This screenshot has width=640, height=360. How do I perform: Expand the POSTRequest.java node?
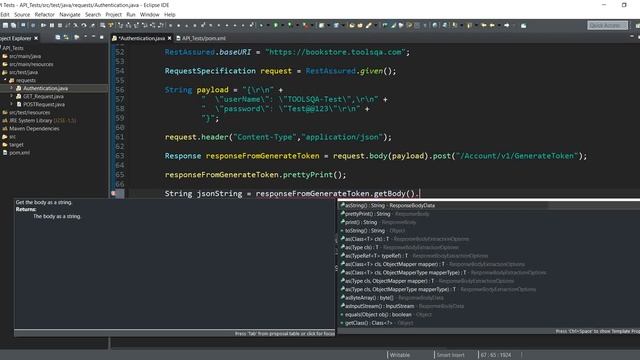pyautogui.click(x=11, y=104)
